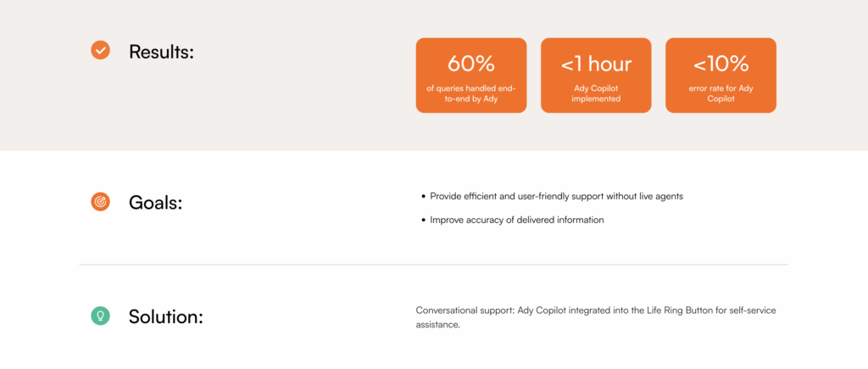The height and width of the screenshot is (369, 868).
Task: Click the green lightbulb icon beside Solution
Action: (x=100, y=316)
